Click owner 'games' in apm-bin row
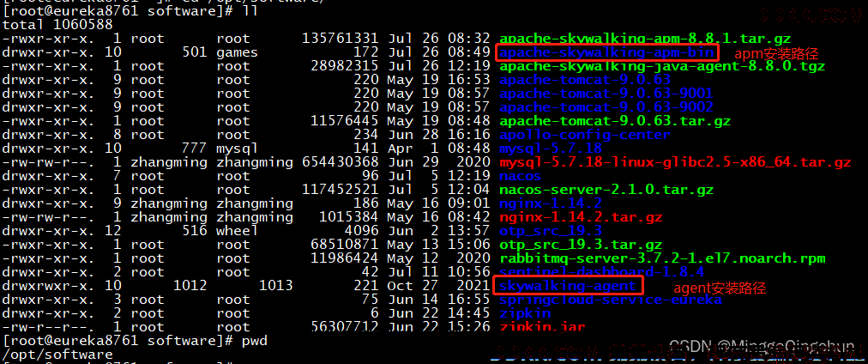 [238, 52]
